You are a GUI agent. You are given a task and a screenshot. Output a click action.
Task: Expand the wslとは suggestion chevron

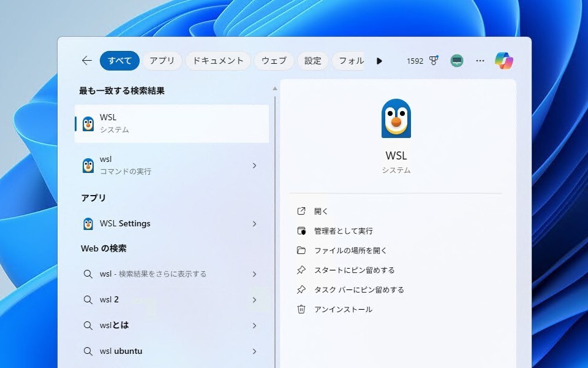255,326
